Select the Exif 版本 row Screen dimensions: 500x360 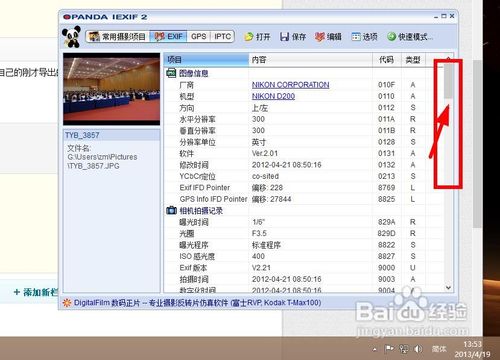[303, 268]
